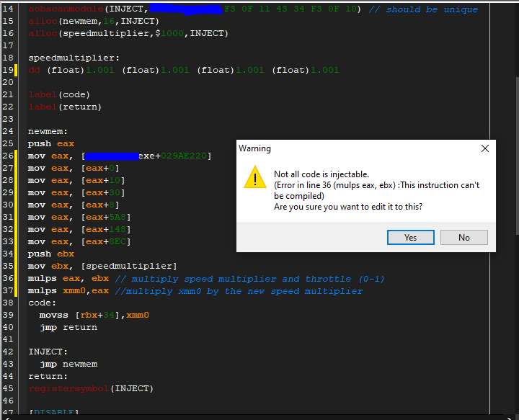This screenshot has height=420, width=519.
Task: Click the yellow warning triangle icon
Action: point(254,178)
